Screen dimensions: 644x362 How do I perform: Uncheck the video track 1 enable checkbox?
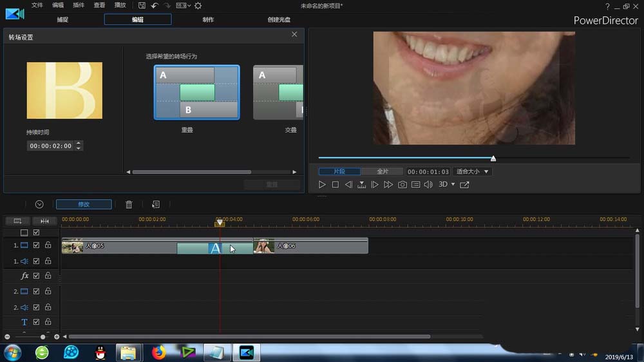click(37, 245)
